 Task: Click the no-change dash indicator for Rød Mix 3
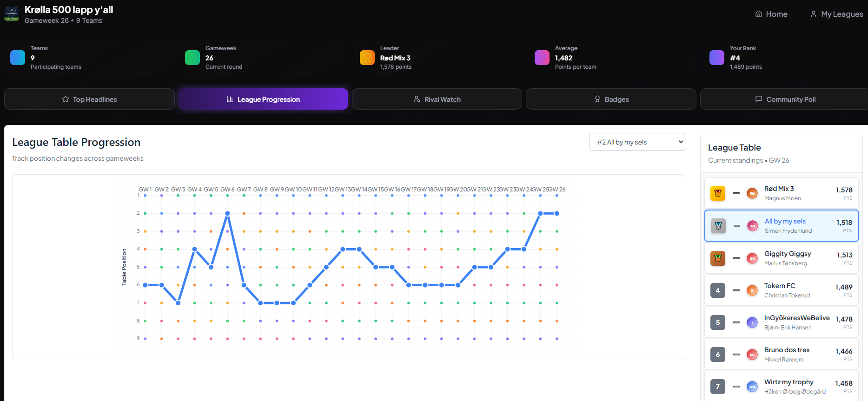tap(736, 193)
